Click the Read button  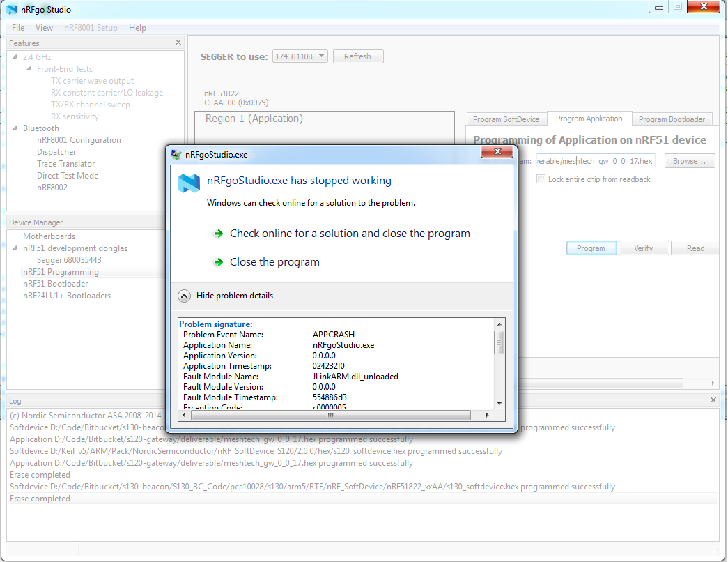[695, 248]
